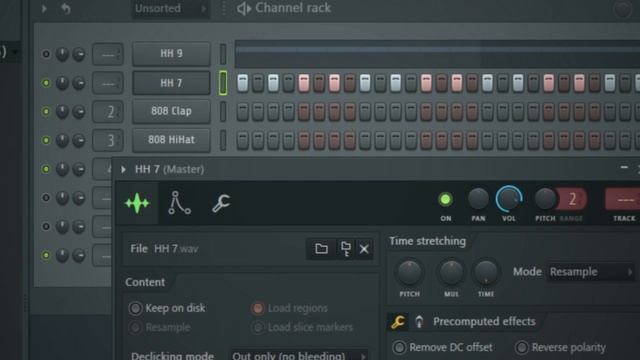Toggle the HH 7 channel mute light
The image size is (640, 360).
point(46,83)
